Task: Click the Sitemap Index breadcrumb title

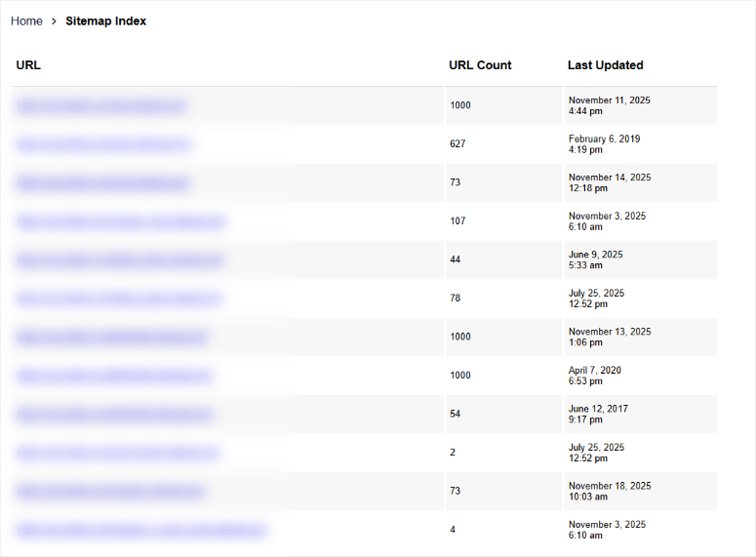Action: pos(105,21)
